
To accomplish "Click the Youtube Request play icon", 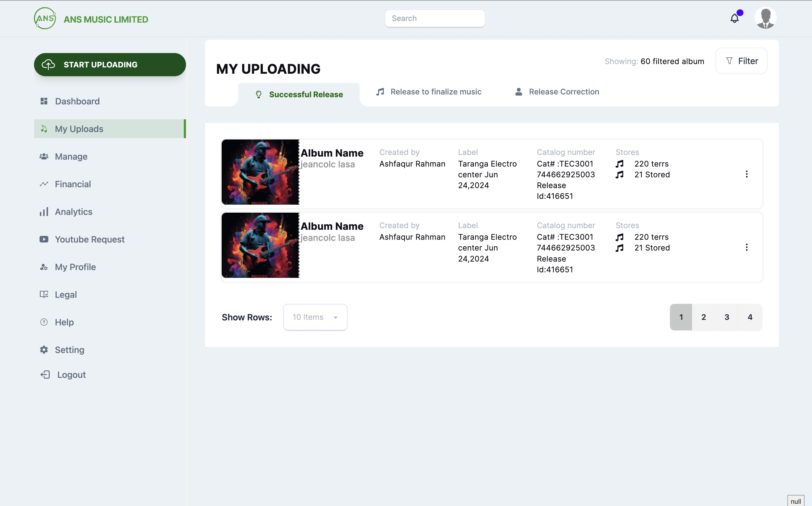I will click(44, 239).
